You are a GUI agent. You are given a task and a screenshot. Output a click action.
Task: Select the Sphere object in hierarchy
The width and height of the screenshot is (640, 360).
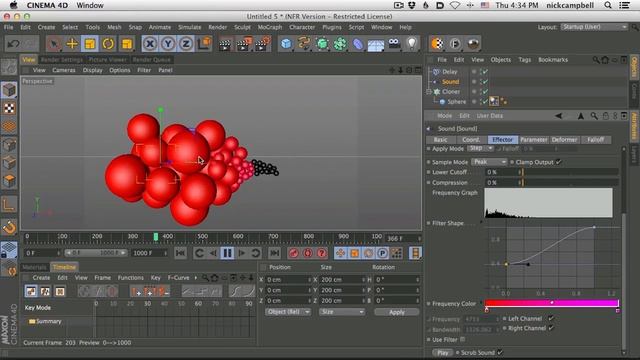456,102
